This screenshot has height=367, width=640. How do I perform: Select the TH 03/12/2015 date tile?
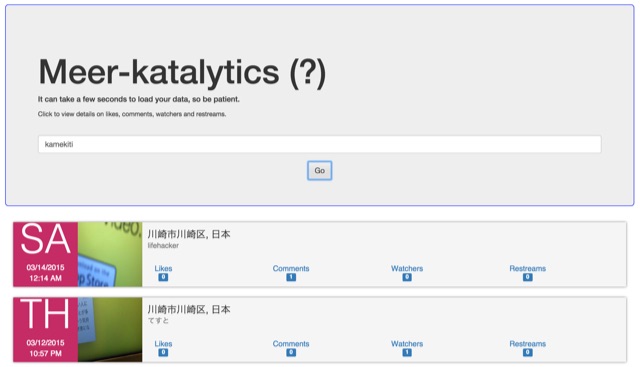(45, 329)
